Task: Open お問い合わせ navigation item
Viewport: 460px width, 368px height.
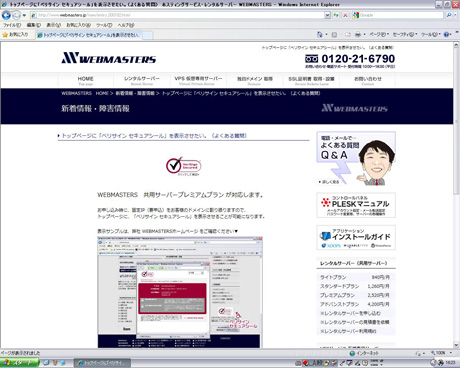Action: point(368,81)
